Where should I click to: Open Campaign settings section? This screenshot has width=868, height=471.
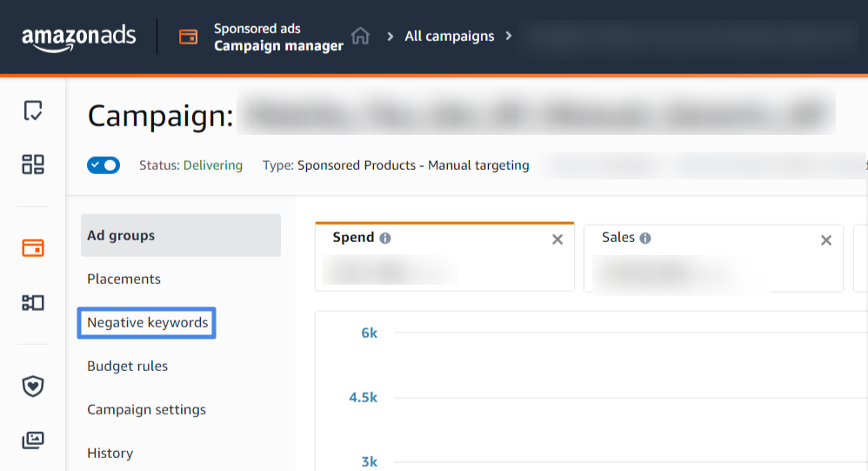146,409
